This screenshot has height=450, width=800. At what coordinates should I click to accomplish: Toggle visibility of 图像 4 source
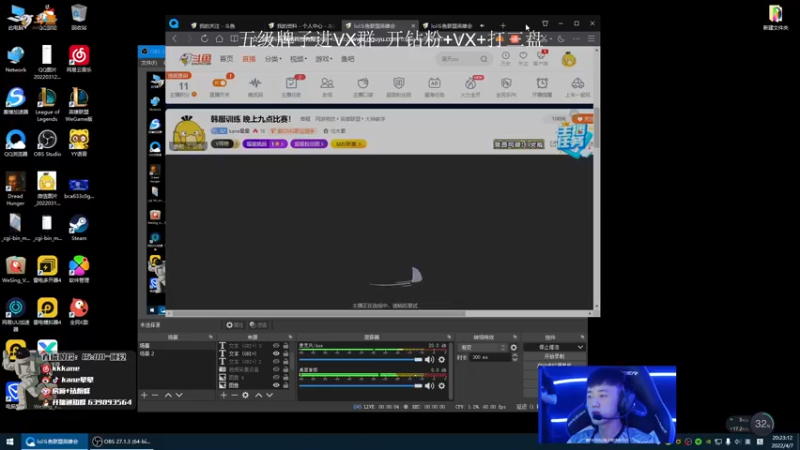(276, 378)
